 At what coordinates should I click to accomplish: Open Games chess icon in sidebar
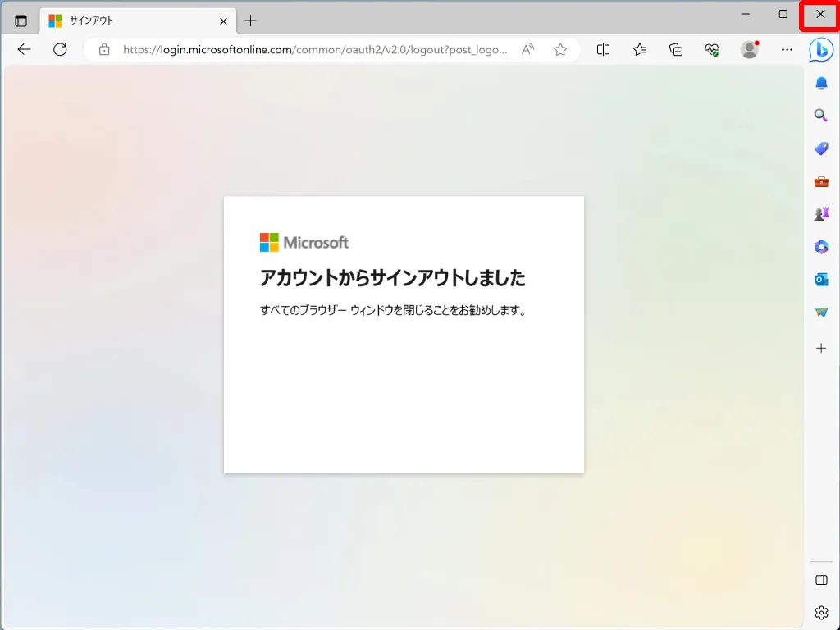pyautogui.click(x=821, y=214)
